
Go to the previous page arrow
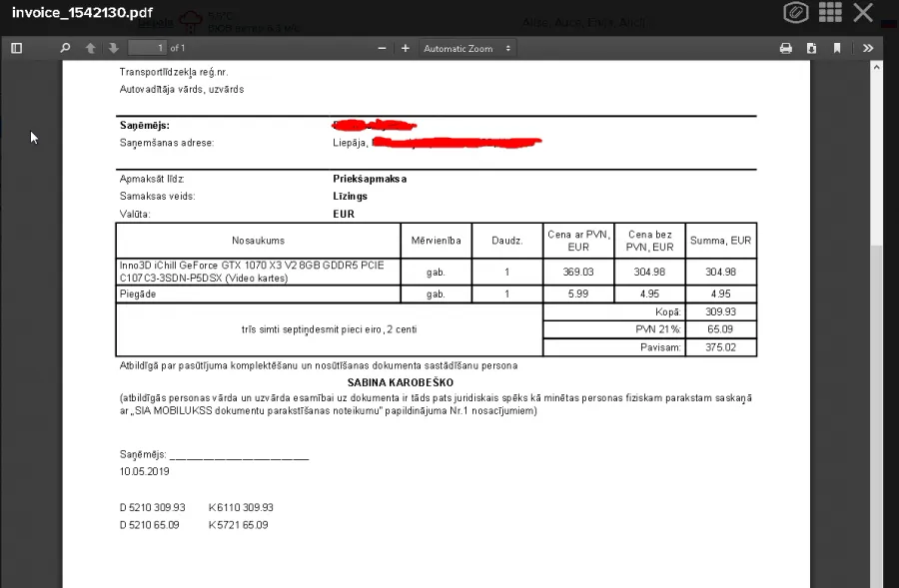(x=90, y=48)
